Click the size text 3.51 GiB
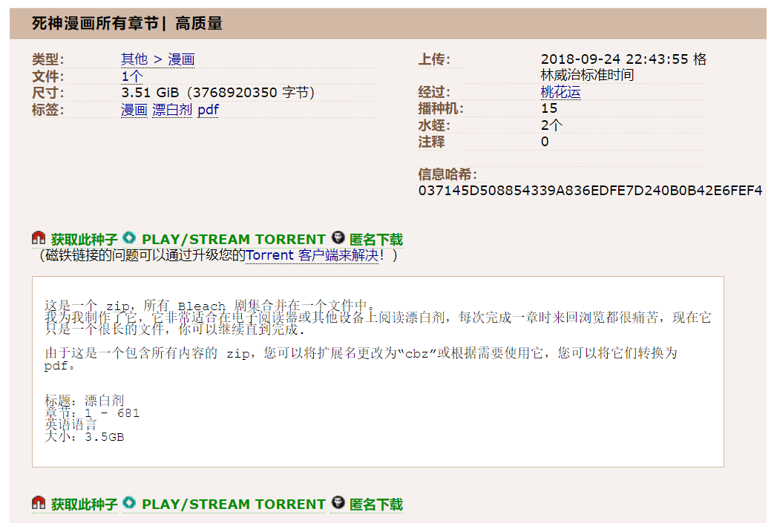The image size is (774, 532). [x=150, y=93]
